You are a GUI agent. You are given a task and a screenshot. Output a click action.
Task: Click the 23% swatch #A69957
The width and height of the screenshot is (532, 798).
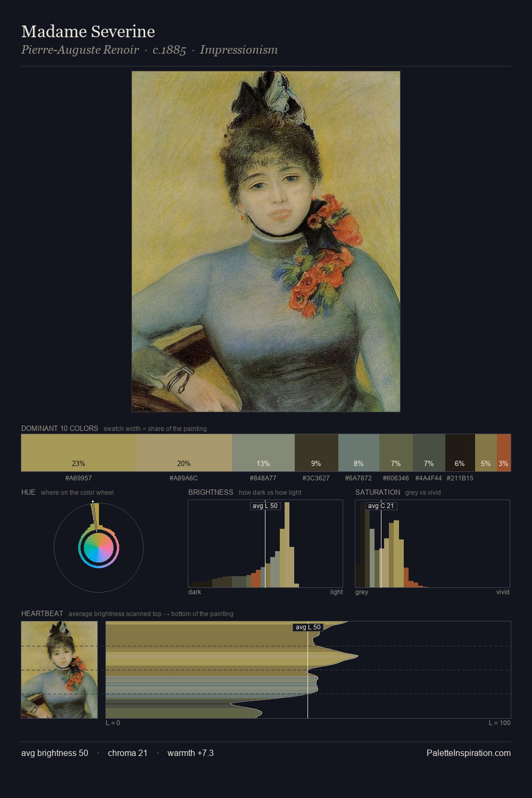pos(79,453)
